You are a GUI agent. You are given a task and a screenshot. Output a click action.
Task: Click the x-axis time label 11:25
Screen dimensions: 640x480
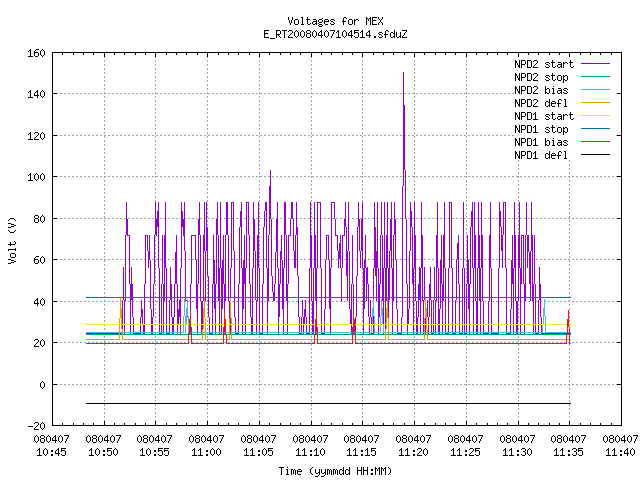pyautogui.click(x=465, y=452)
